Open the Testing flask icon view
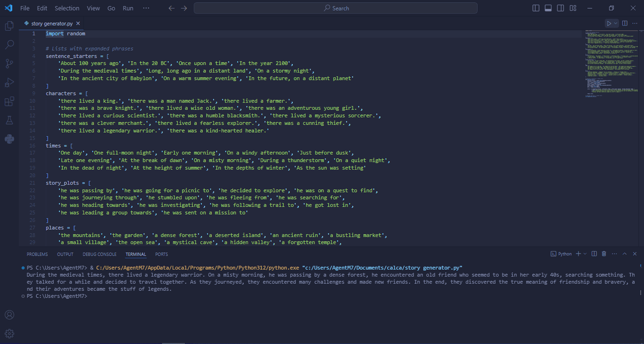The height and width of the screenshot is (344, 644). [9, 120]
